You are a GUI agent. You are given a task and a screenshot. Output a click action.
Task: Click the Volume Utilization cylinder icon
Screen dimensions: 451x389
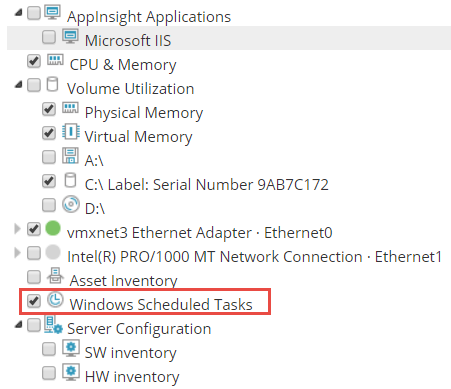(x=52, y=84)
